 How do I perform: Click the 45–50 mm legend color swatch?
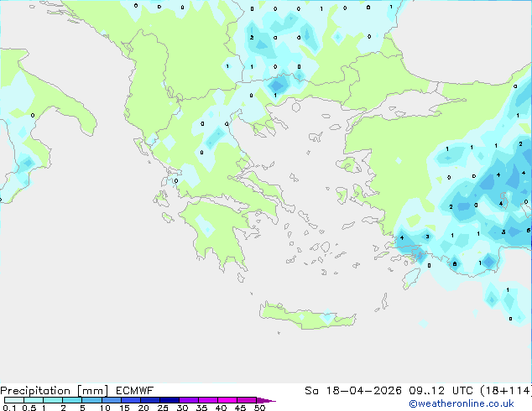[x=247, y=400]
